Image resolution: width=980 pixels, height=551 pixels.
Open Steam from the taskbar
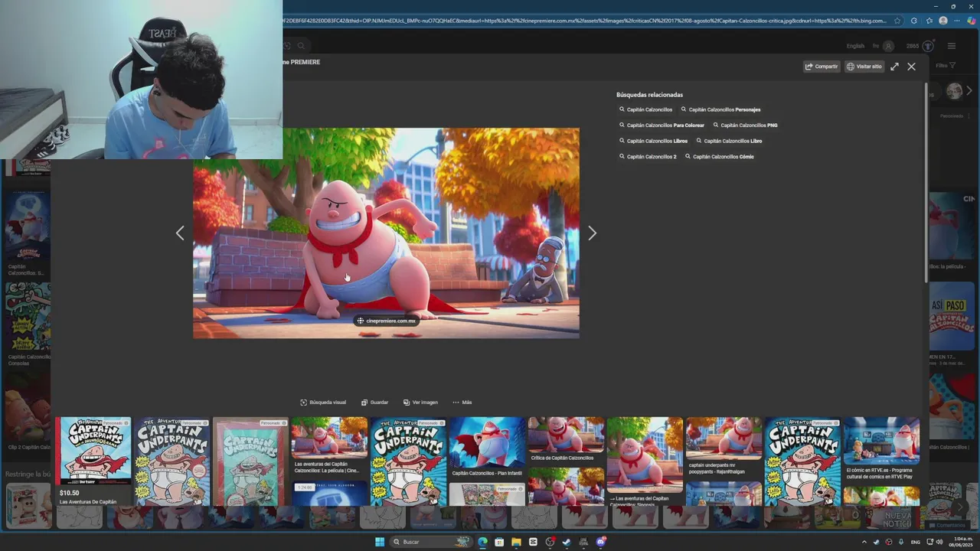click(567, 542)
